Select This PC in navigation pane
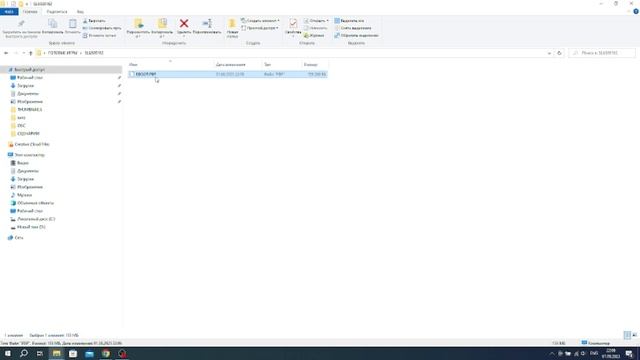The image size is (640, 360). (29, 155)
